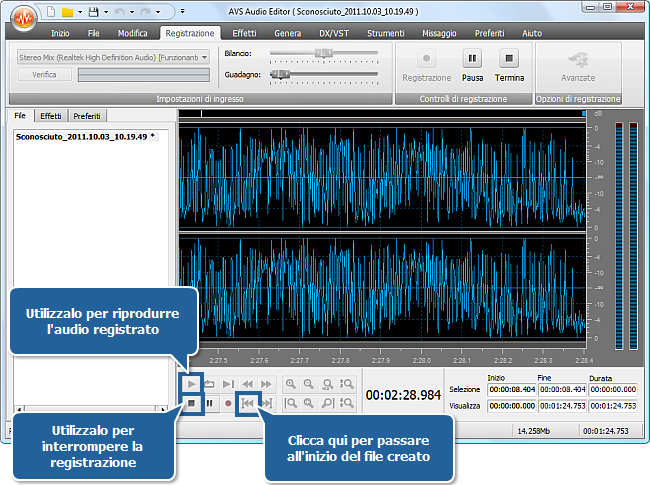Open the save icon dropdown arrow
The height and width of the screenshot is (485, 650).
click(104, 14)
